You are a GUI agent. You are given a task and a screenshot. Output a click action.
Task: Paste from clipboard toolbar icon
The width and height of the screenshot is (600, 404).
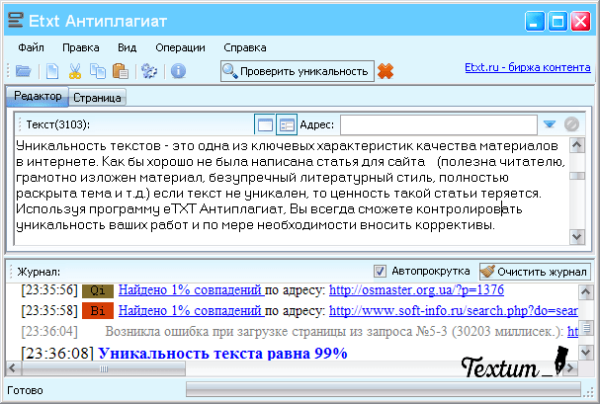click(121, 71)
